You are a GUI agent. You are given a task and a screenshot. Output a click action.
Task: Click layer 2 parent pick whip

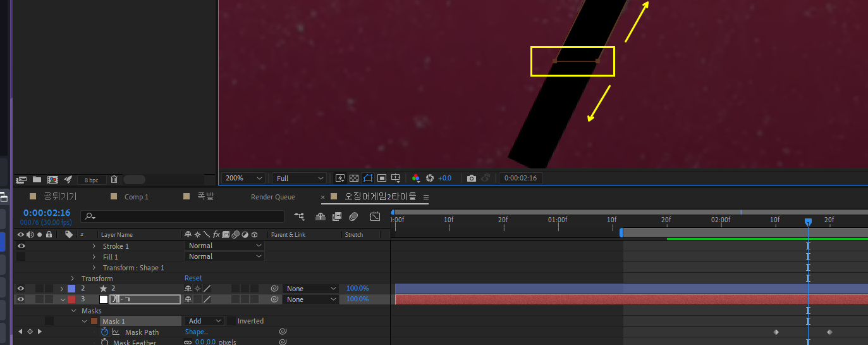[x=274, y=289]
